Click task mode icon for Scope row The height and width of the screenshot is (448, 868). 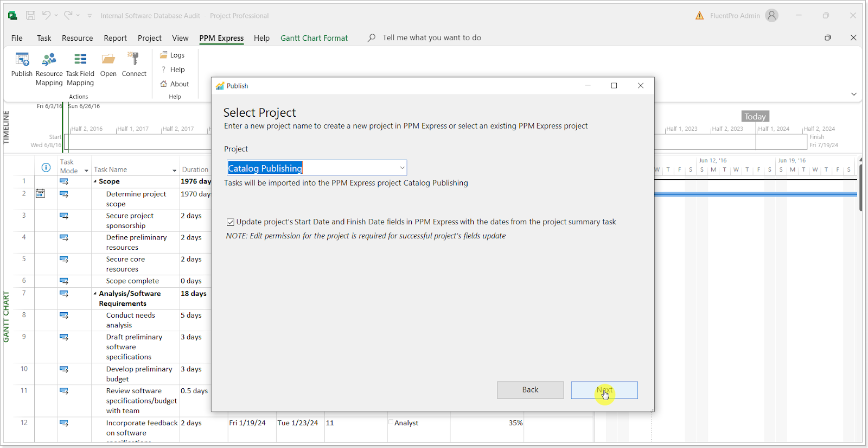(x=64, y=181)
